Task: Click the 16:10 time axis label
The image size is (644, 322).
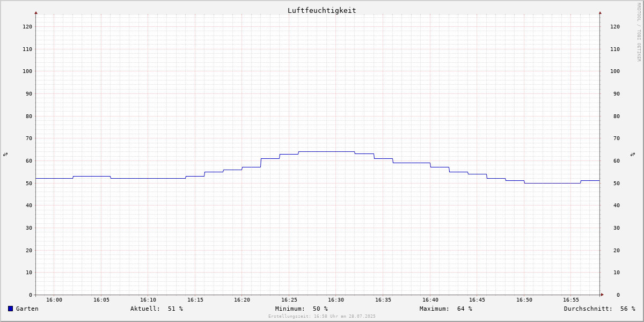Action: pos(148,299)
